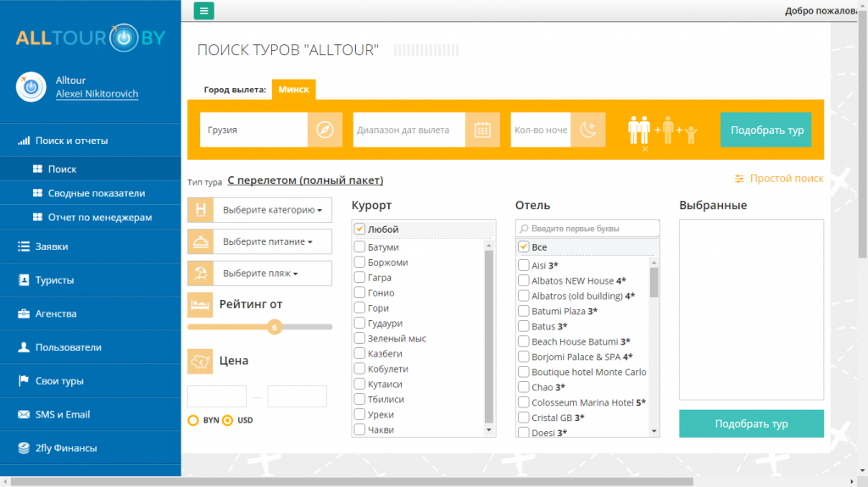Check the Тбилиси resort checkbox
Image resolution: width=868 pixels, height=487 pixels.
[x=359, y=398]
